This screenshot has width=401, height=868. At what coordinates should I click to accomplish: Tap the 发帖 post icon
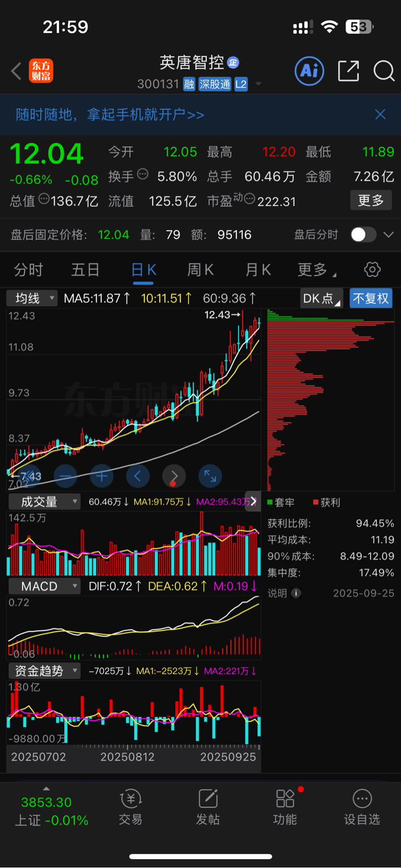208,807
